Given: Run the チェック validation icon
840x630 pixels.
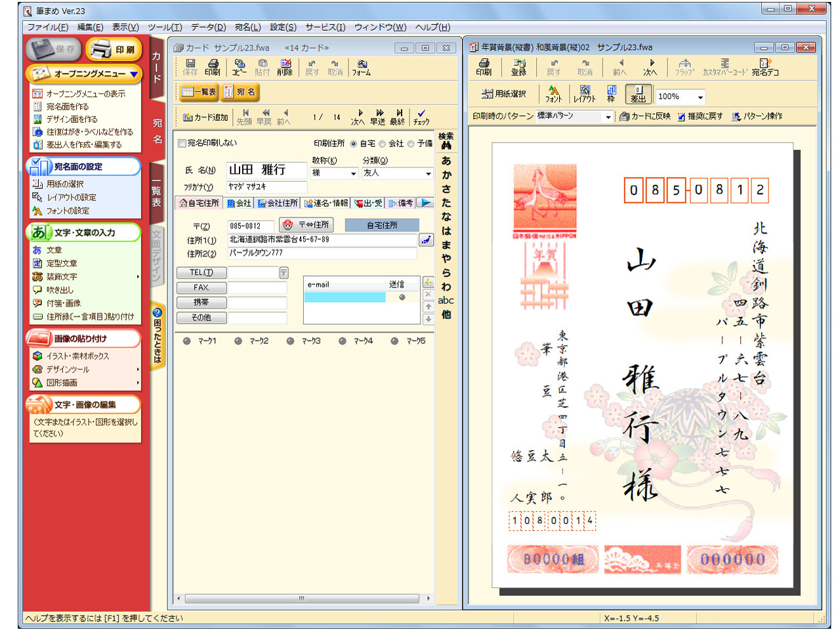Looking at the screenshot, I should click(421, 117).
